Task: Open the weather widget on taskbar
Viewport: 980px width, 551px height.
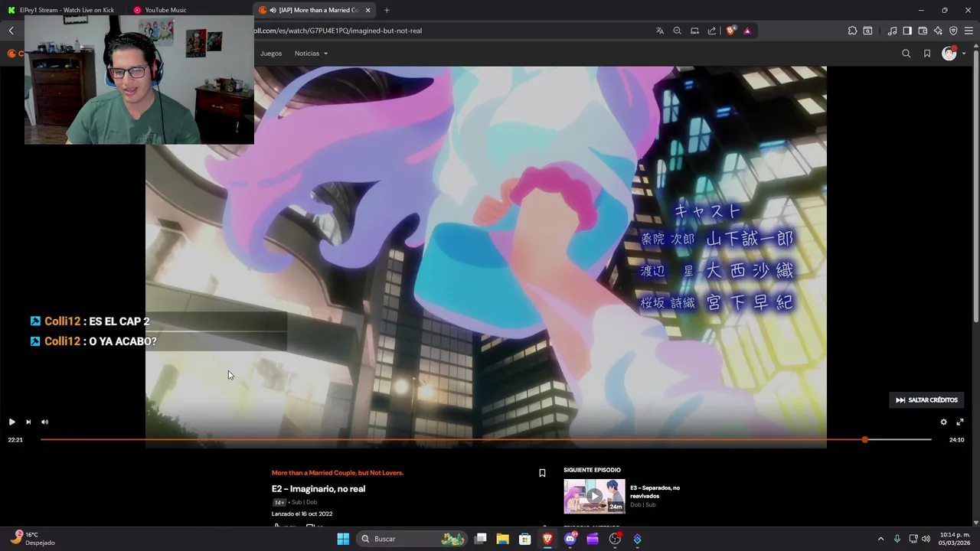Action: 34,539
